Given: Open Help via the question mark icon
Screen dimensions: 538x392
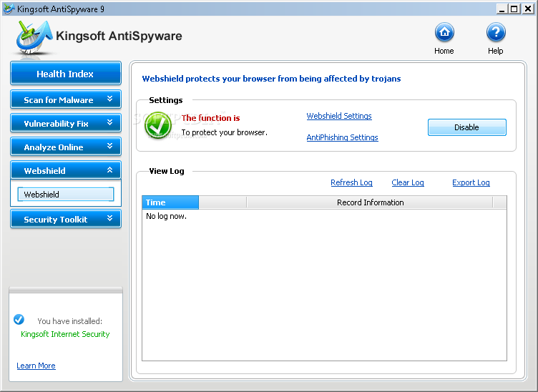Looking at the screenshot, I should point(496,33).
